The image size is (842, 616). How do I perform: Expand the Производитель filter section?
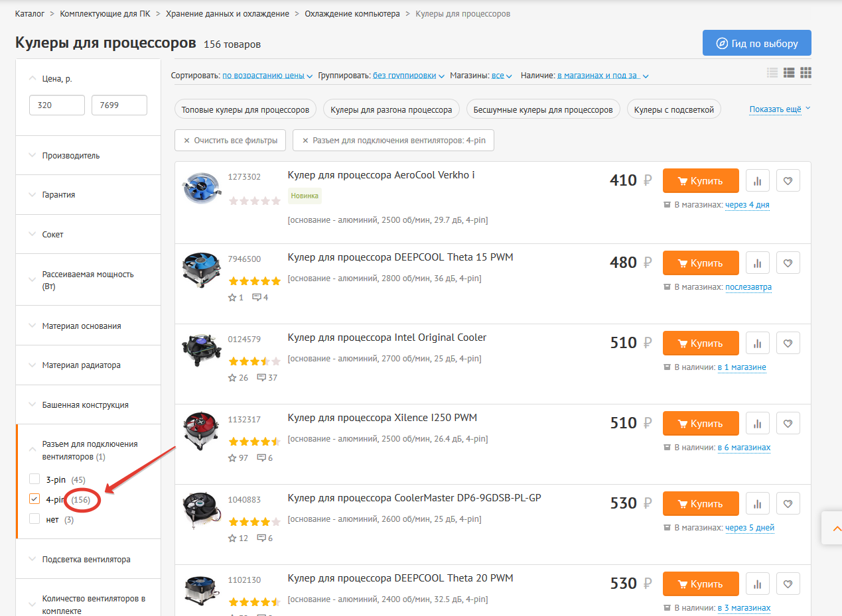tap(71, 155)
